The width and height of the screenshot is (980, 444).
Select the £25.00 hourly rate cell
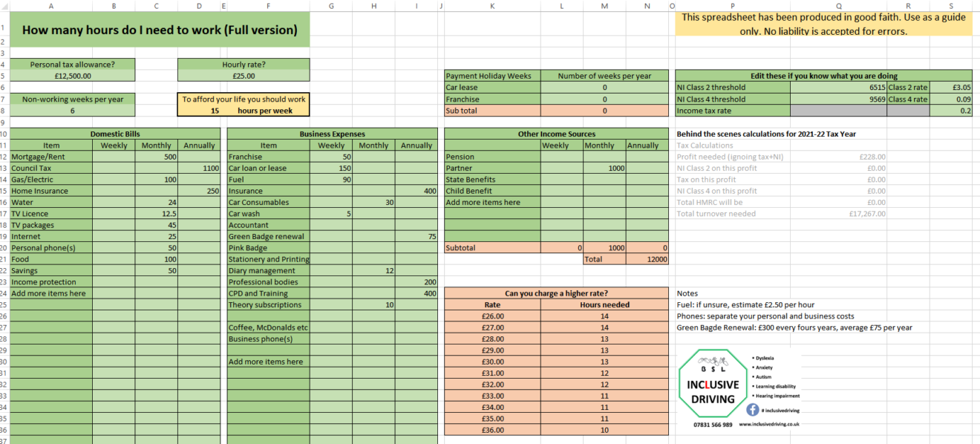(x=244, y=75)
